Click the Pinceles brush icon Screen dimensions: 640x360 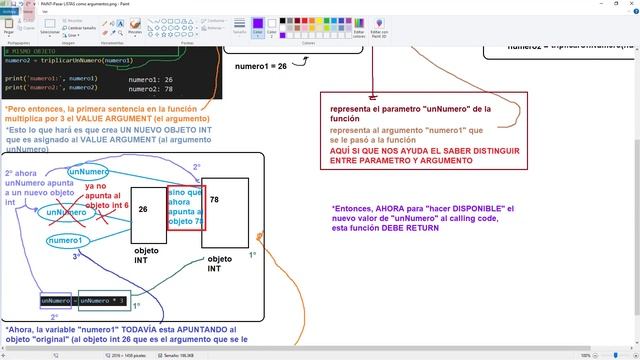point(135,23)
